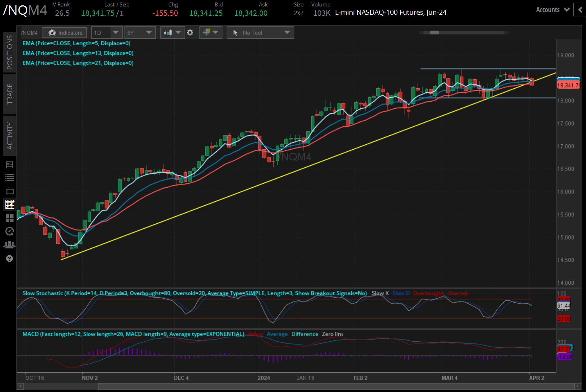Click the chart view icon in sidebar
This screenshot has width=586, height=392.
click(x=10, y=205)
